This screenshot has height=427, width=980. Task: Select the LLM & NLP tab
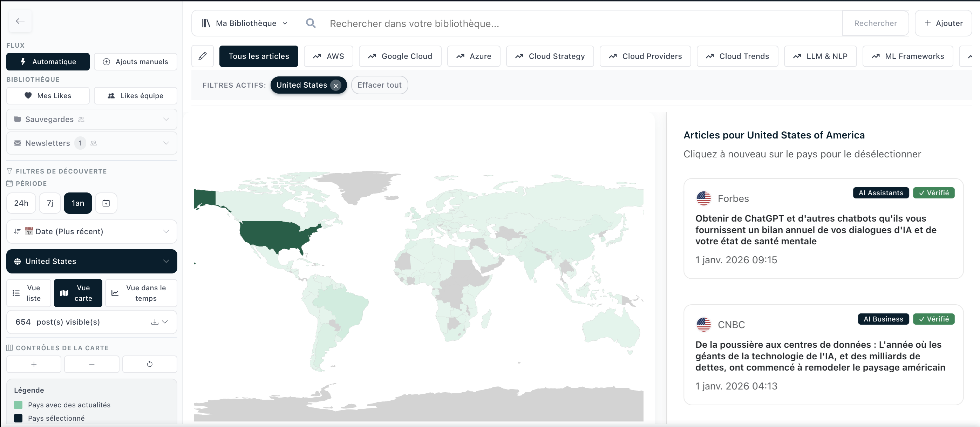(820, 56)
